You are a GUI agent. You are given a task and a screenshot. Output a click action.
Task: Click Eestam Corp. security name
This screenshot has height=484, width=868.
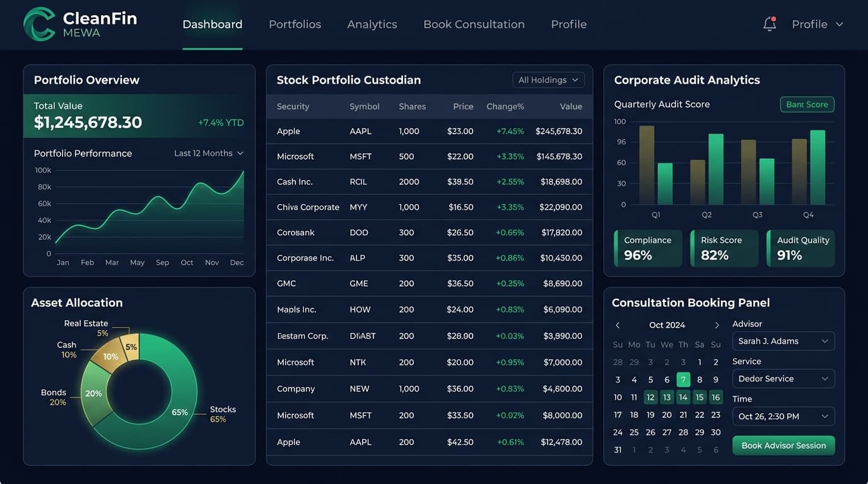303,336
